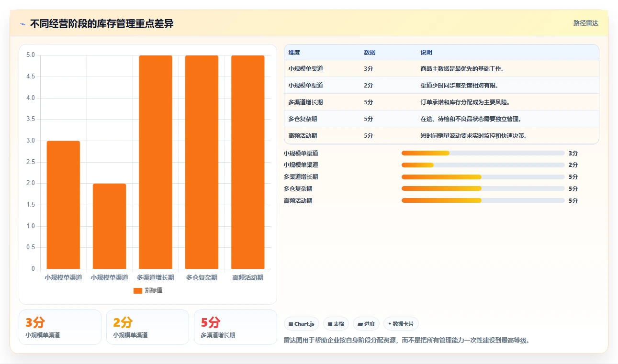Click the 2分 progress bar
The height and width of the screenshot is (364, 618).
click(x=483, y=165)
